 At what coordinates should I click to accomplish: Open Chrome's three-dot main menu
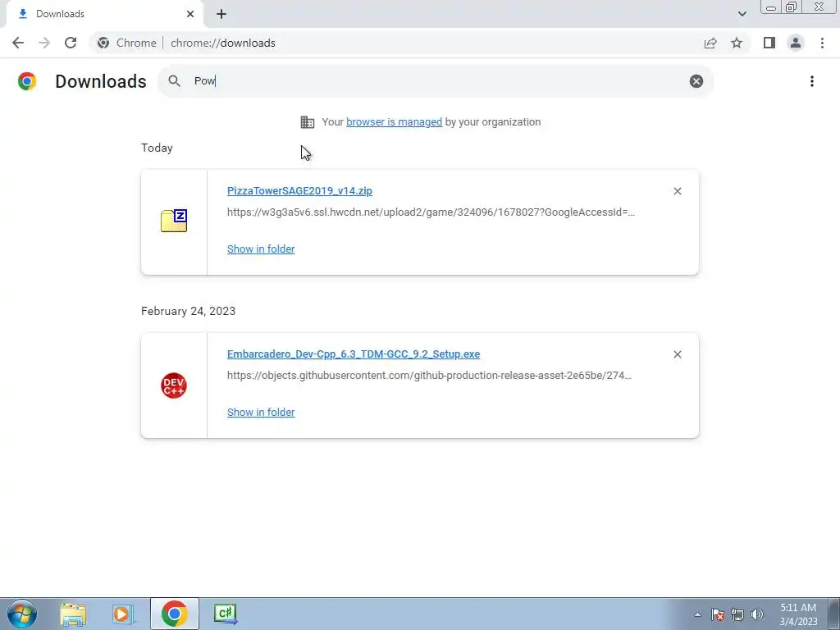[x=822, y=43]
